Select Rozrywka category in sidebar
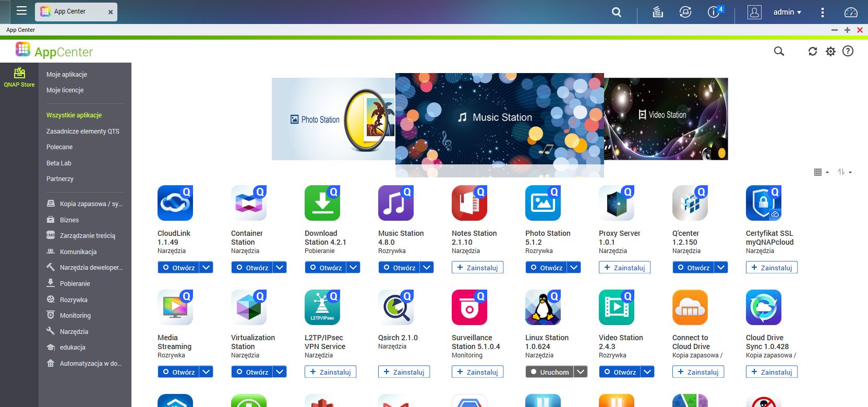The width and height of the screenshot is (868, 407). click(67, 300)
